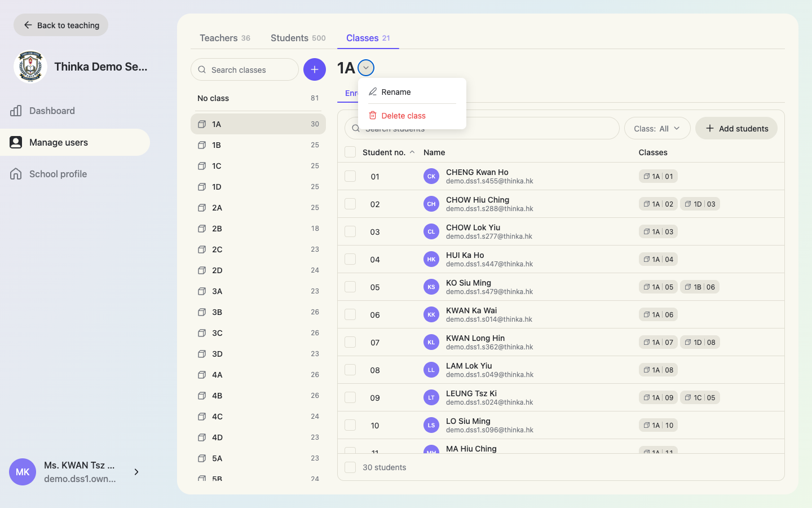This screenshot has height=508, width=812.
Task: Click the Add students button
Action: 736,128
